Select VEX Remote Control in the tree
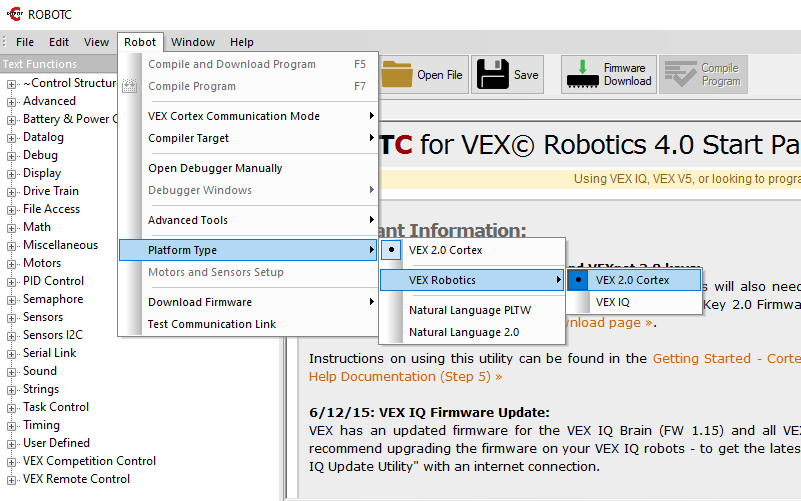The height and width of the screenshot is (501, 801). pyautogui.click(x=76, y=479)
